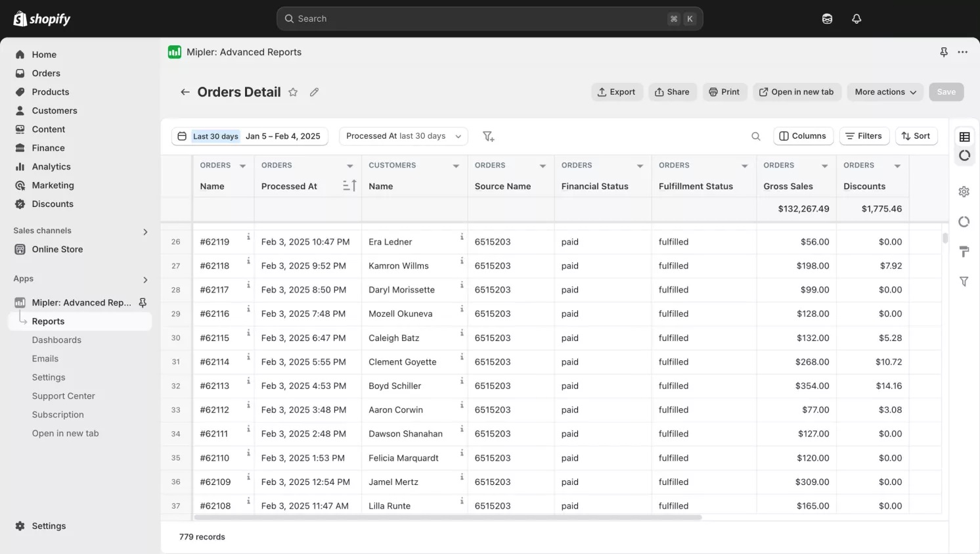
Task: Click the funnel icon in right panel
Action: (x=964, y=281)
